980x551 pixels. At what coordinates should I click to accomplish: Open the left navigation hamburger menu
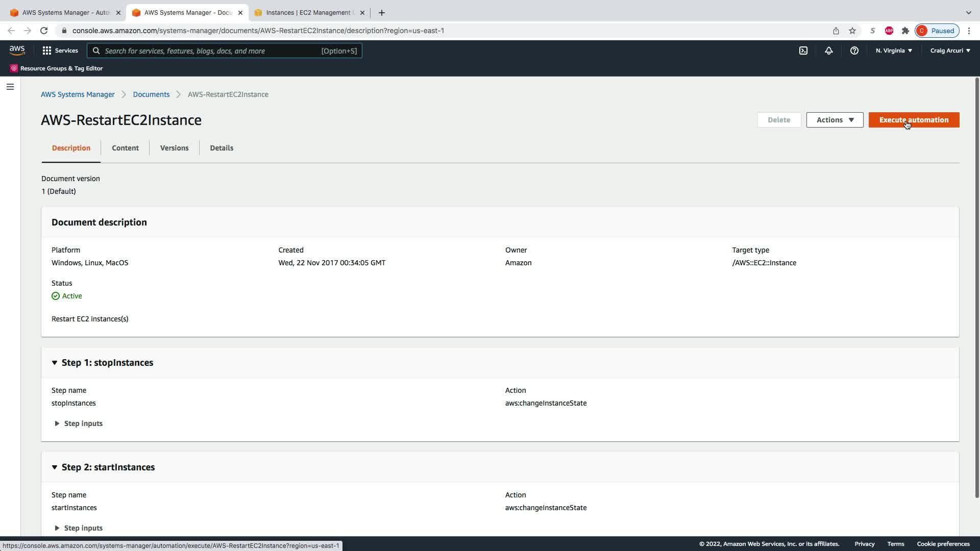[x=10, y=87]
